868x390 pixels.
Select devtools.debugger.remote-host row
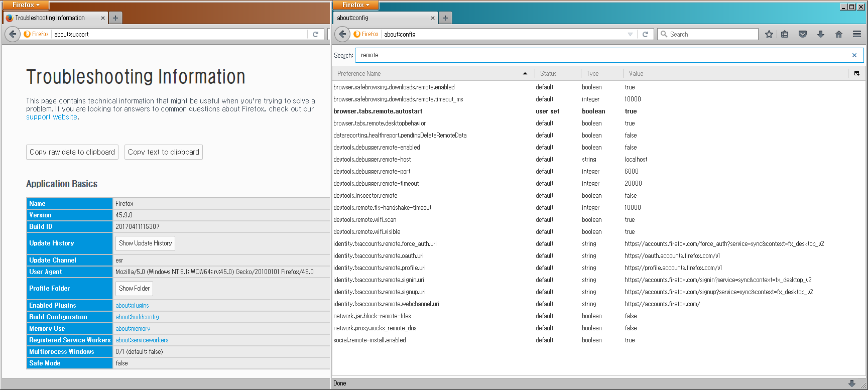[599, 160]
